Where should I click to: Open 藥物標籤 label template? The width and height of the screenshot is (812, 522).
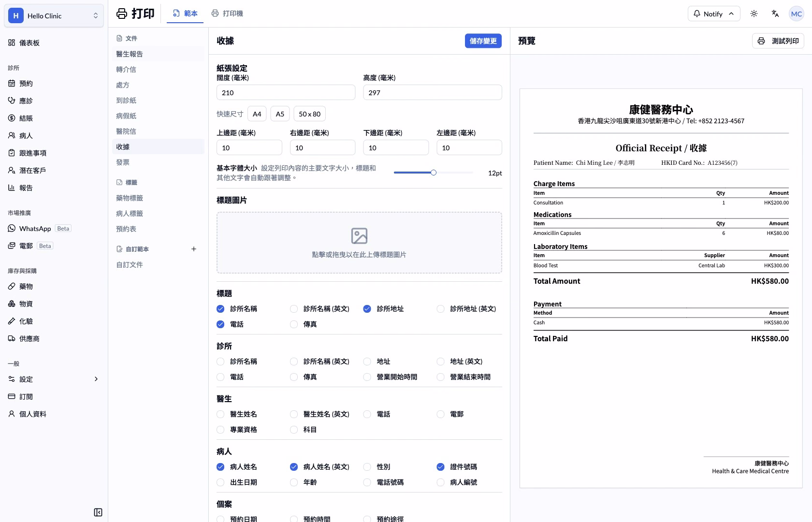point(158,198)
